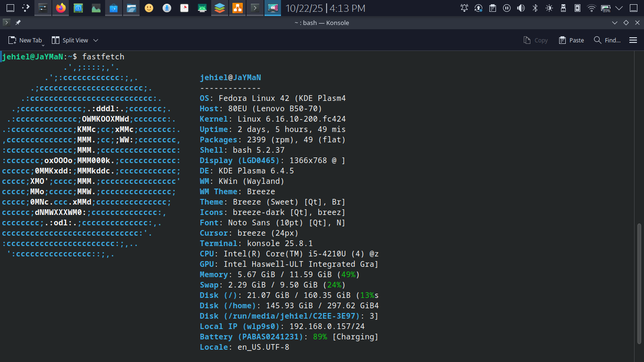644x362 pixels.
Task: Open the Konsole window menu icon
Action: 6,23
